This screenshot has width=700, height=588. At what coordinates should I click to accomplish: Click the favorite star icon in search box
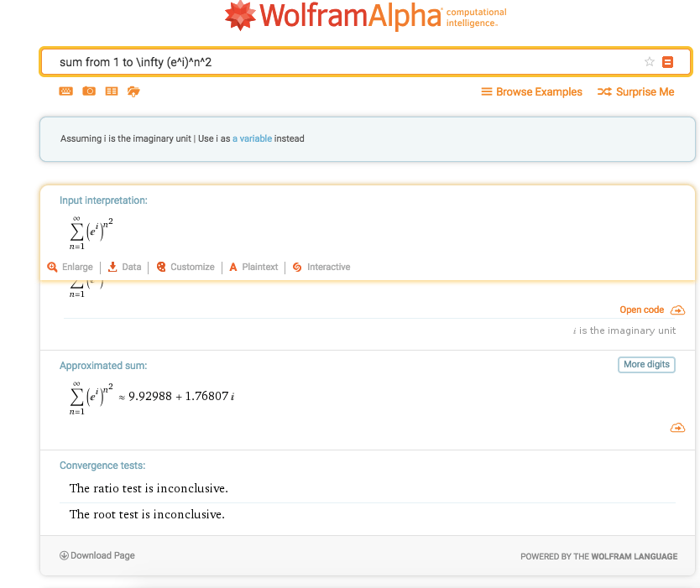(x=649, y=61)
